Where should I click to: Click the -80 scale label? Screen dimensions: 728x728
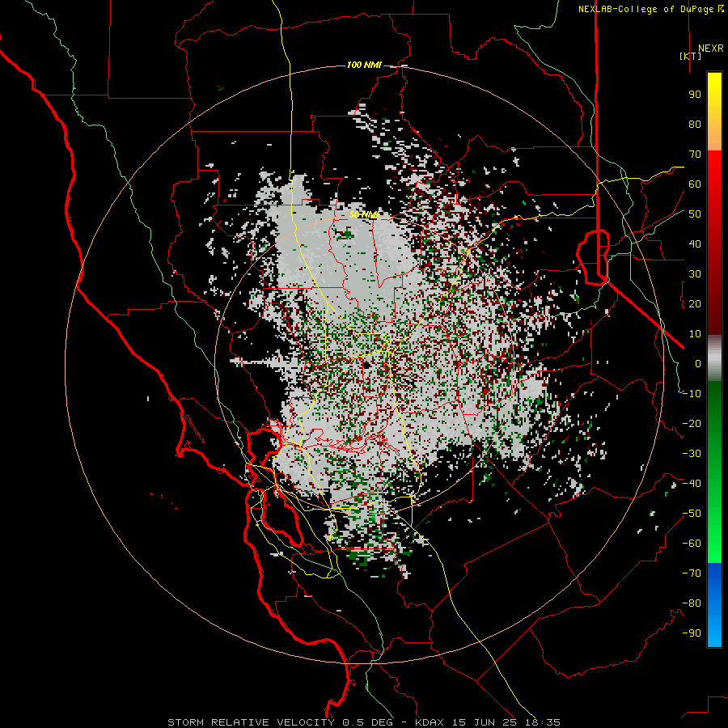(692, 603)
